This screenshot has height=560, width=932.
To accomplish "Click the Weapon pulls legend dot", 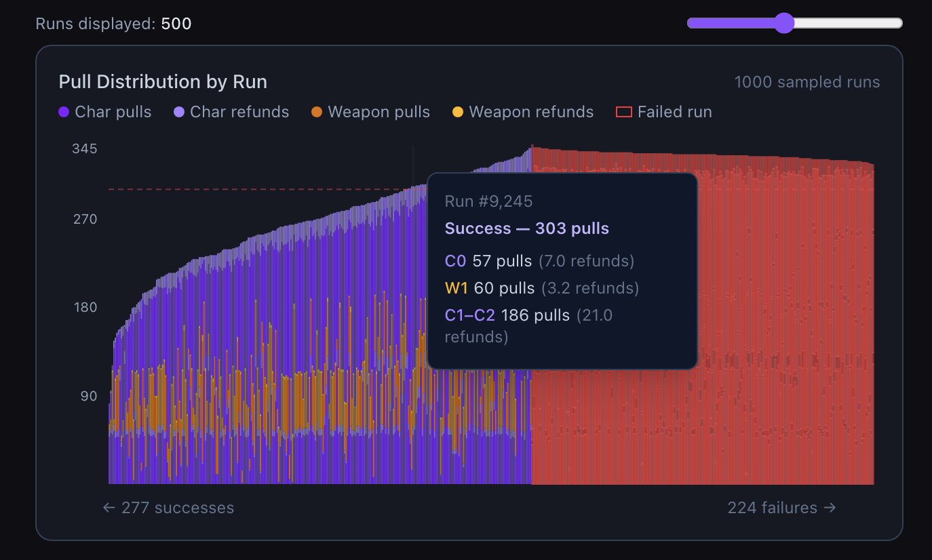I will click(x=317, y=112).
